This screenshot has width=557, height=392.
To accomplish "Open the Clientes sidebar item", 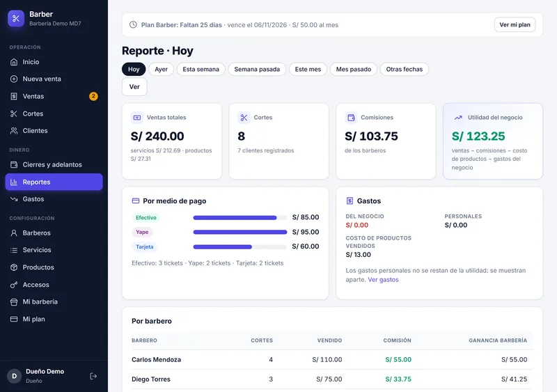I will [x=54, y=131].
